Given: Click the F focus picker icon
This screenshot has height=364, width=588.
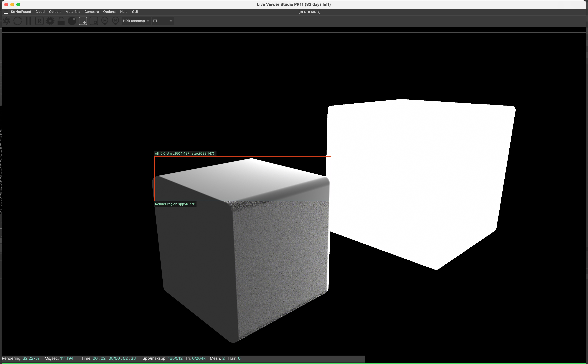Looking at the screenshot, I should tap(105, 21).
